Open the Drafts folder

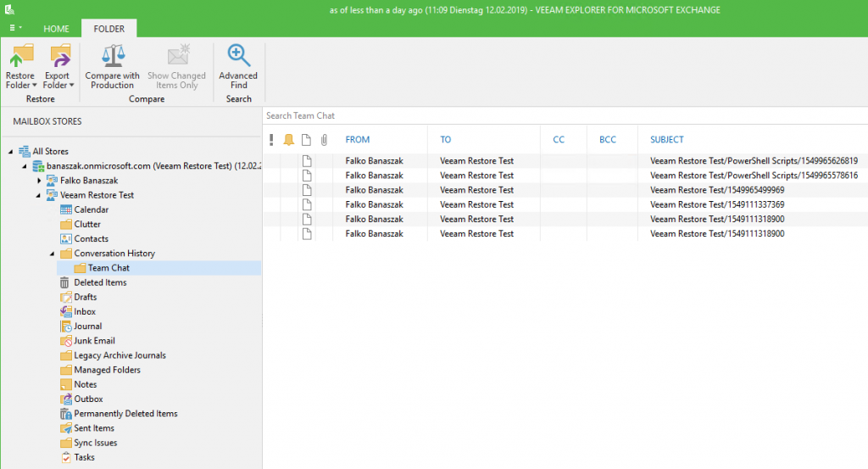[x=78, y=297]
